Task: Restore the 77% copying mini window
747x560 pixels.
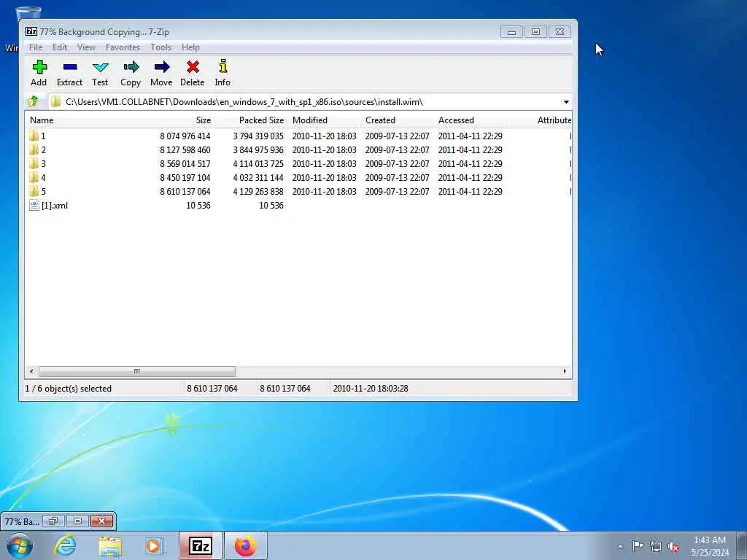Action: pyautogui.click(x=53, y=521)
